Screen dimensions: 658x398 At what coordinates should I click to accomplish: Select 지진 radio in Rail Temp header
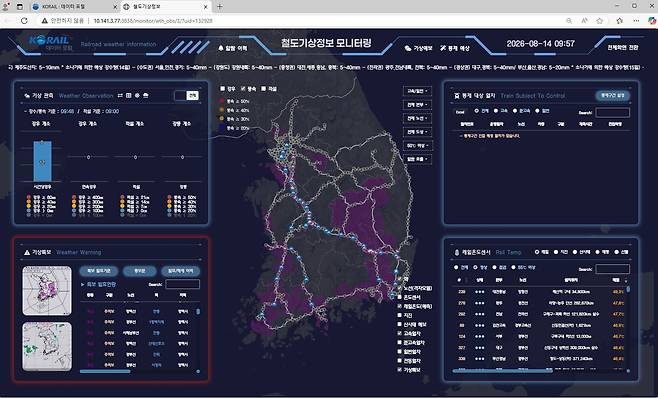556,252
